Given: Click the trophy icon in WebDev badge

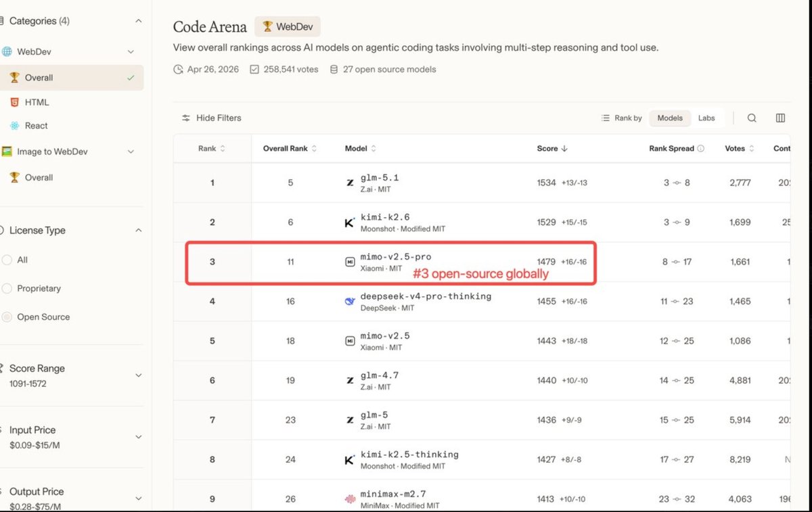Looking at the screenshot, I should click(x=267, y=27).
